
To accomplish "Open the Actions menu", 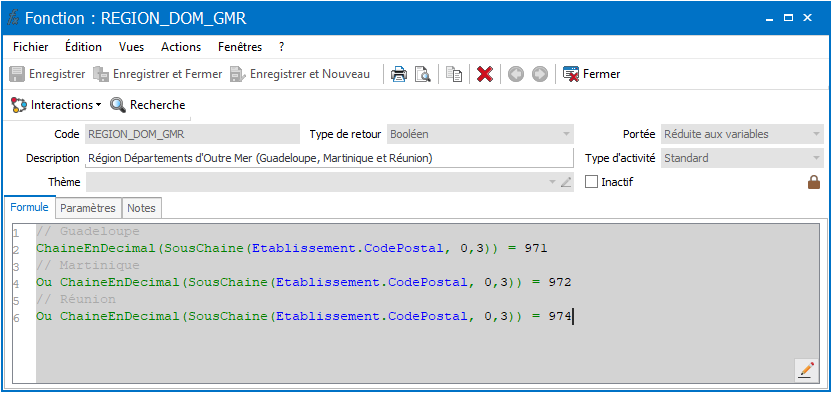I will [181, 47].
